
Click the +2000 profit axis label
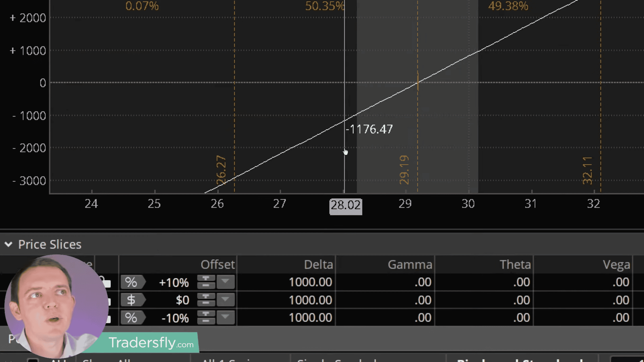pyautogui.click(x=28, y=18)
